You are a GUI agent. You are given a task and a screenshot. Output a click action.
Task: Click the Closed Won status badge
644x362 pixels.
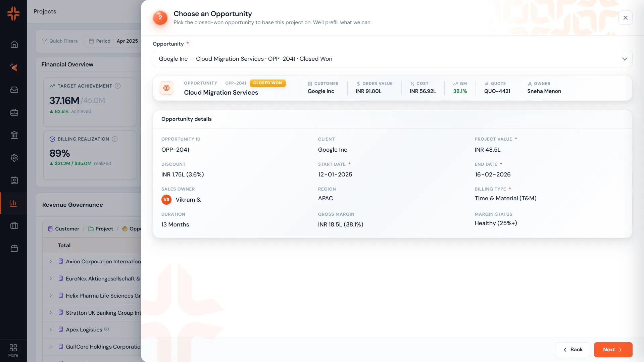point(267,83)
